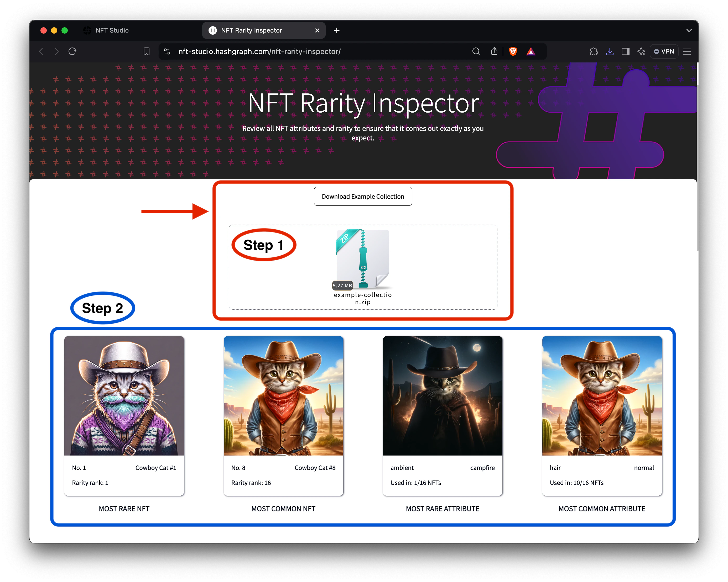
Task: Open the hamburger main menu
Action: 687,51
